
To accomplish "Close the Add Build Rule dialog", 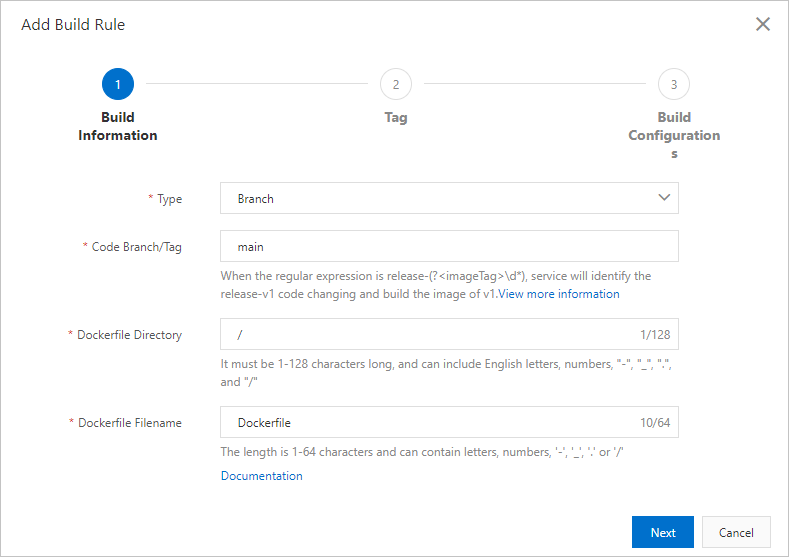I will click(x=762, y=24).
